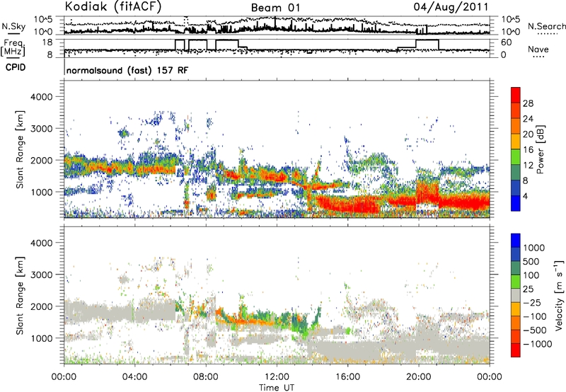Click the '16' tick on the Power colorbar
Viewport: 566px width, 392px height.
(x=528, y=149)
